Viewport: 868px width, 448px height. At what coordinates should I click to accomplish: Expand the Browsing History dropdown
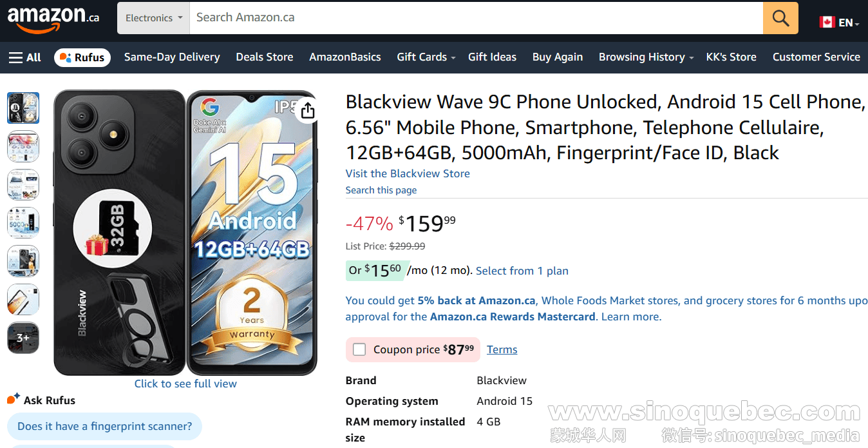pos(645,57)
